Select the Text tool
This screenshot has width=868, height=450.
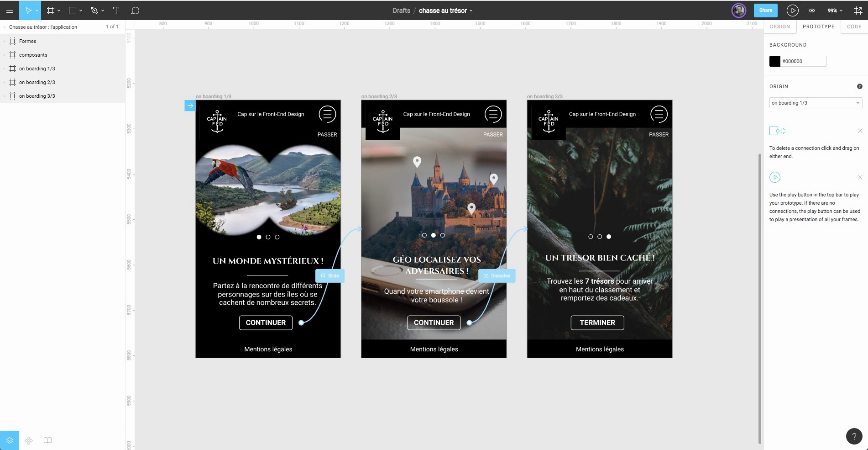(x=116, y=10)
